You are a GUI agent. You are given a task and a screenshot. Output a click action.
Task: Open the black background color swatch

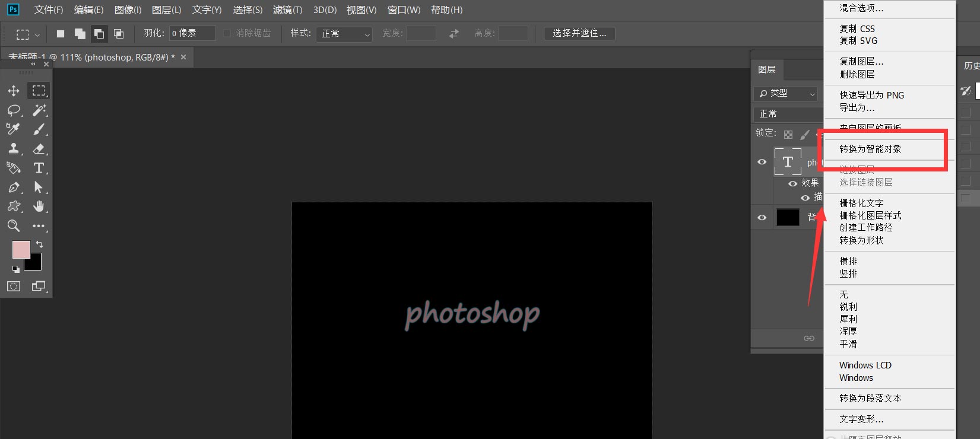click(x=34, y=263)
